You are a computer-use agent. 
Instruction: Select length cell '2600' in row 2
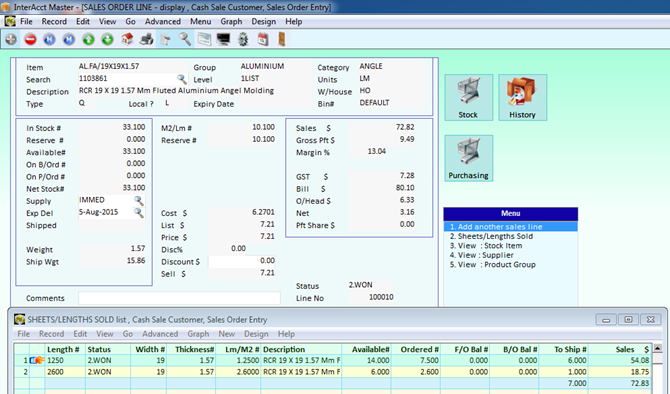[x=65, y=372]
